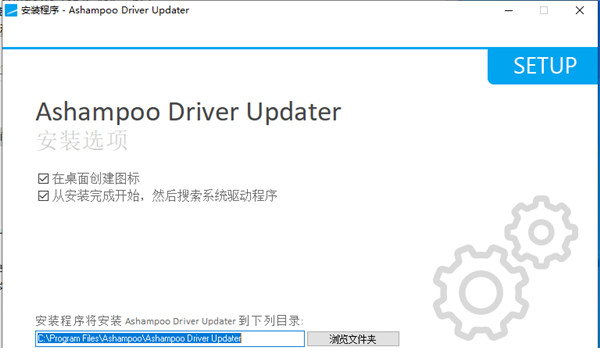Click the 安装选项 subtitle text
600x361 pixels.
tap(82, 140)
